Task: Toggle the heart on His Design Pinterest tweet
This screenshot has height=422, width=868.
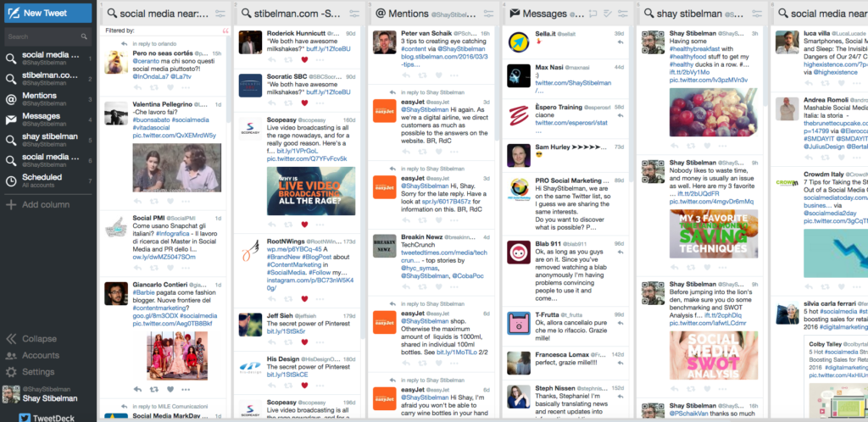Action: [x=304, y=385]
